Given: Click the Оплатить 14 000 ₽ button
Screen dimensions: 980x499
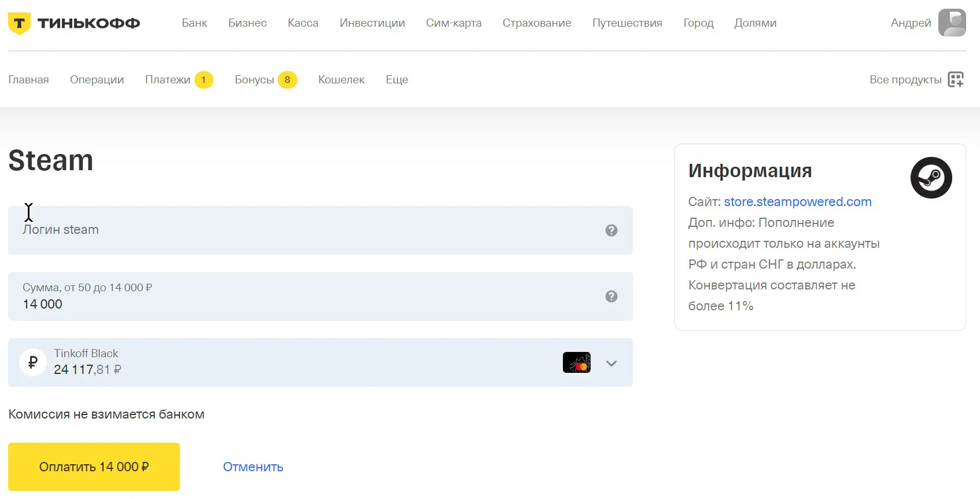Looking at the screenshot, I should (94, 467).
